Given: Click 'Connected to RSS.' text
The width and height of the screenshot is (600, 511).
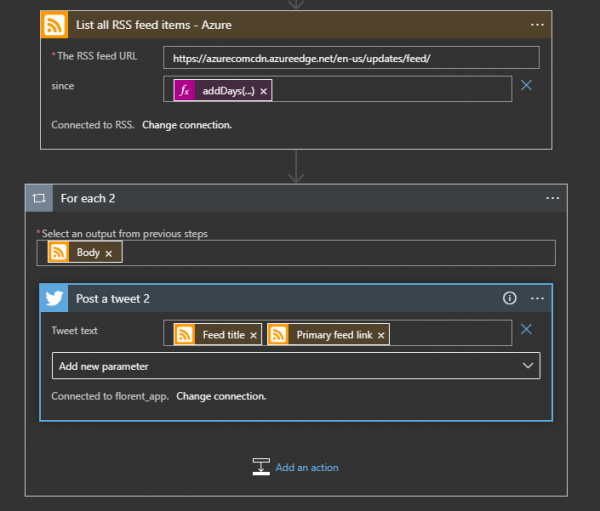Looking at the screenshot, I should point(93,125).
